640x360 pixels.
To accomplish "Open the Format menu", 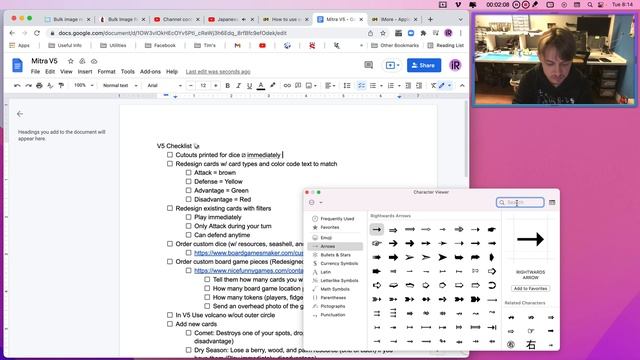I will coord(107,72).
